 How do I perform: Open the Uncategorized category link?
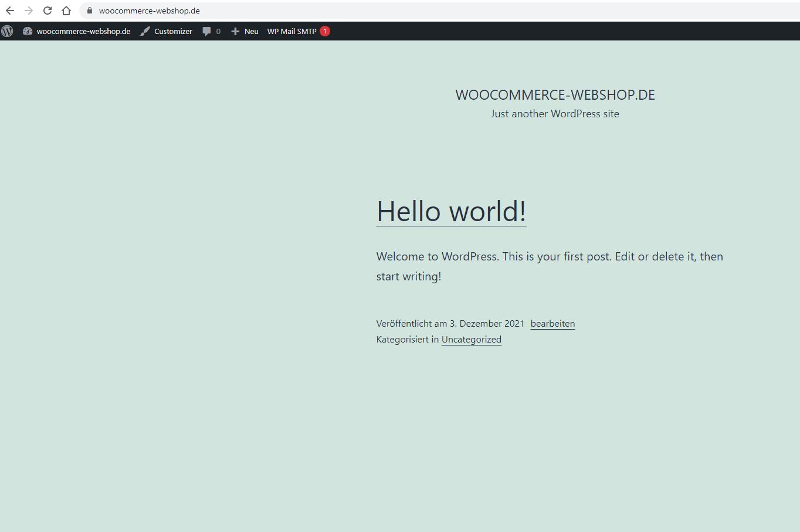coord(471,340)
